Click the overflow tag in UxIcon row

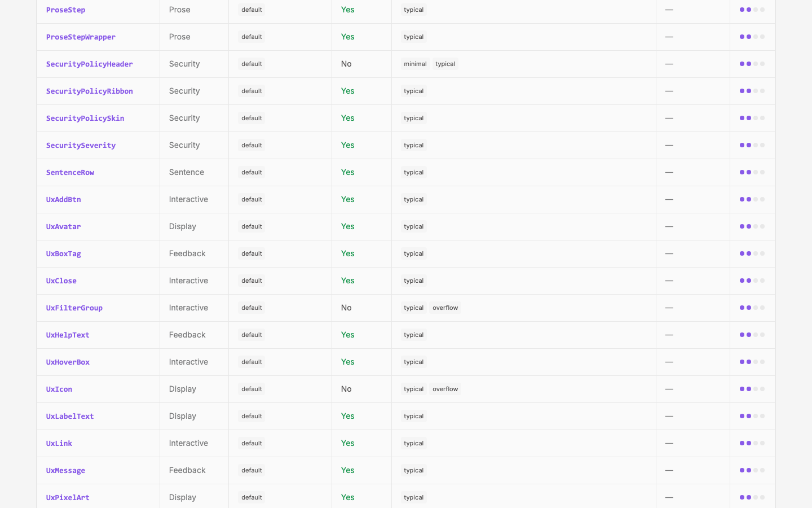point(445,389)
